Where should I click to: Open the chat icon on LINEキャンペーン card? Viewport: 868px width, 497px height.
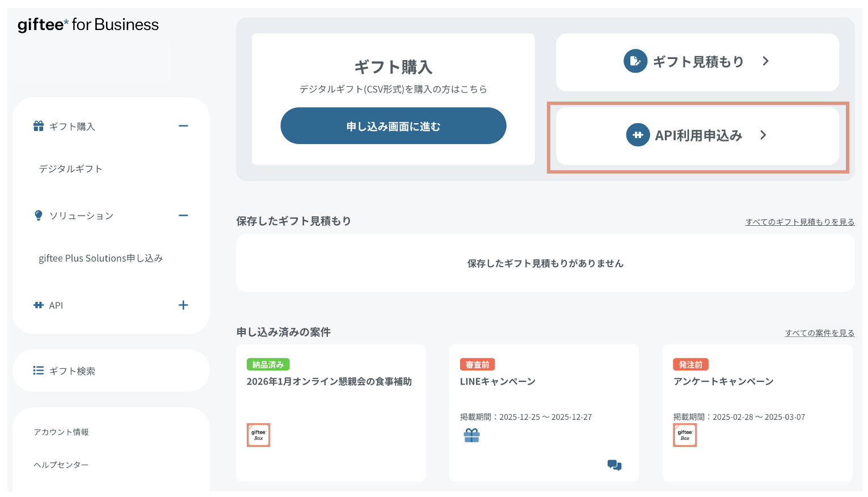(614, 465)
